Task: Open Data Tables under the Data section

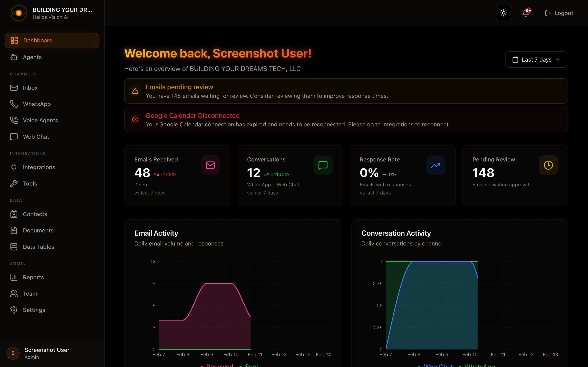Action: [38, 247]
